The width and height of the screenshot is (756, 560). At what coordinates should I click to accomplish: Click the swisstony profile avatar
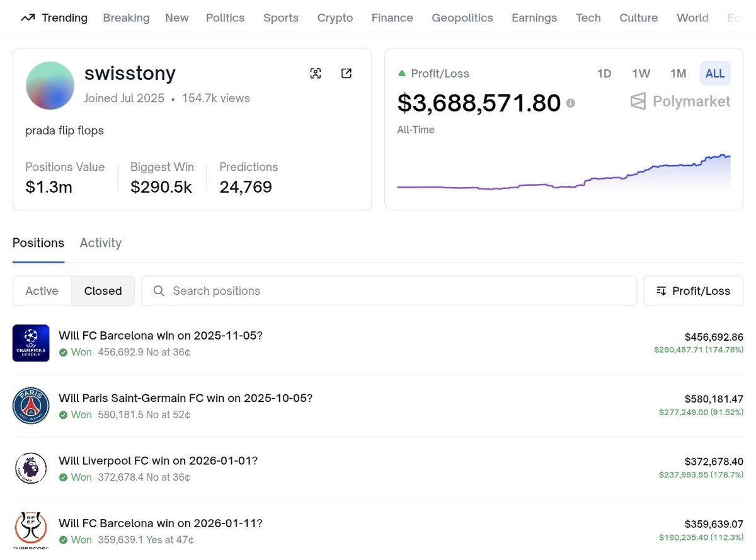coord(50,86)
